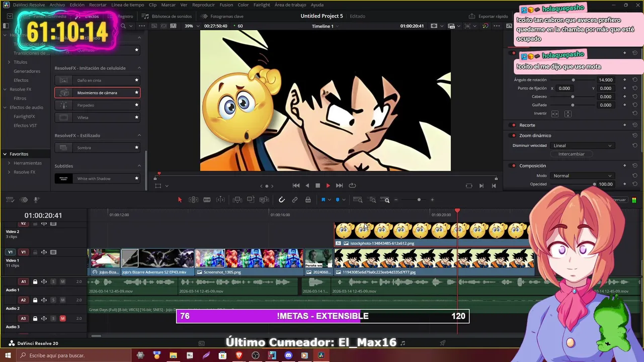
Task: Open Windows Start menu
Action: 8,355
